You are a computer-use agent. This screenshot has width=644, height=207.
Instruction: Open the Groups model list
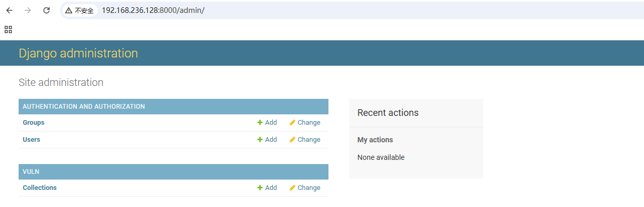pos(34,123)
